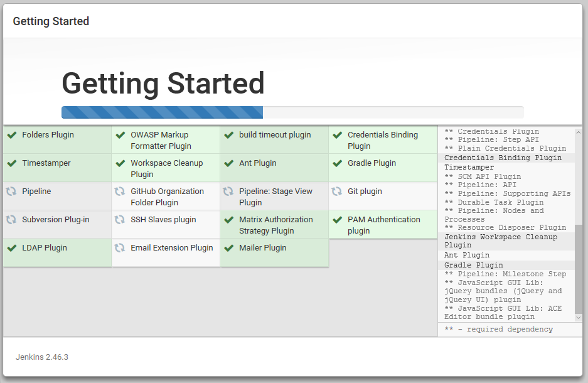Click the pending sync icon beside Git plugin
The width and height of the screenshot is (588, 383).
pos(337,191)
